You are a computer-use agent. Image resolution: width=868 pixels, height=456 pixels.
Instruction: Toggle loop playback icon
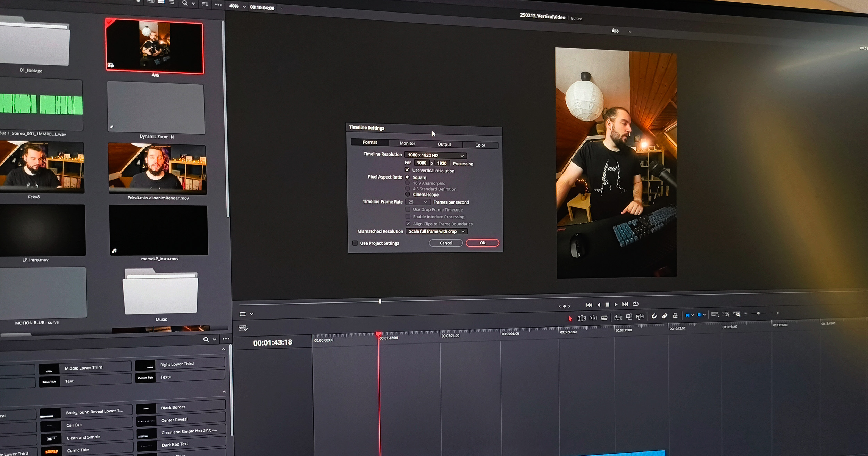635,304
